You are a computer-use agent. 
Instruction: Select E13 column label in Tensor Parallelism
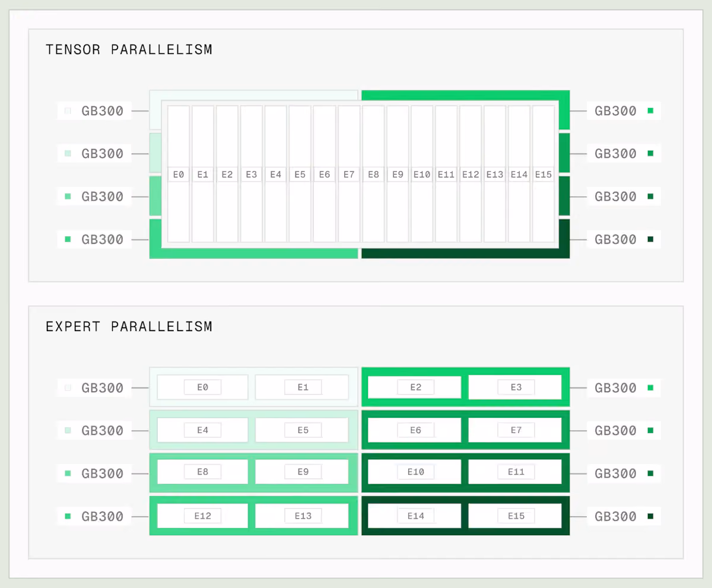[495, 174]
